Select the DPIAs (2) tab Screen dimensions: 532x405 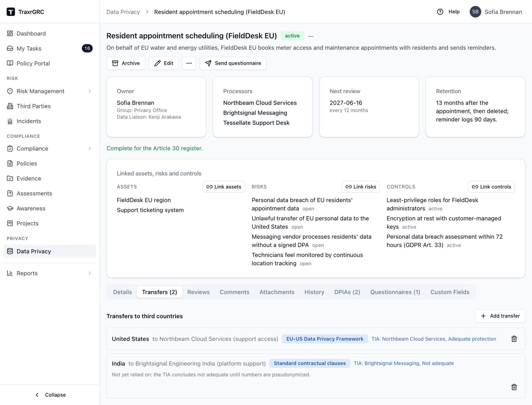click(347, 292)
